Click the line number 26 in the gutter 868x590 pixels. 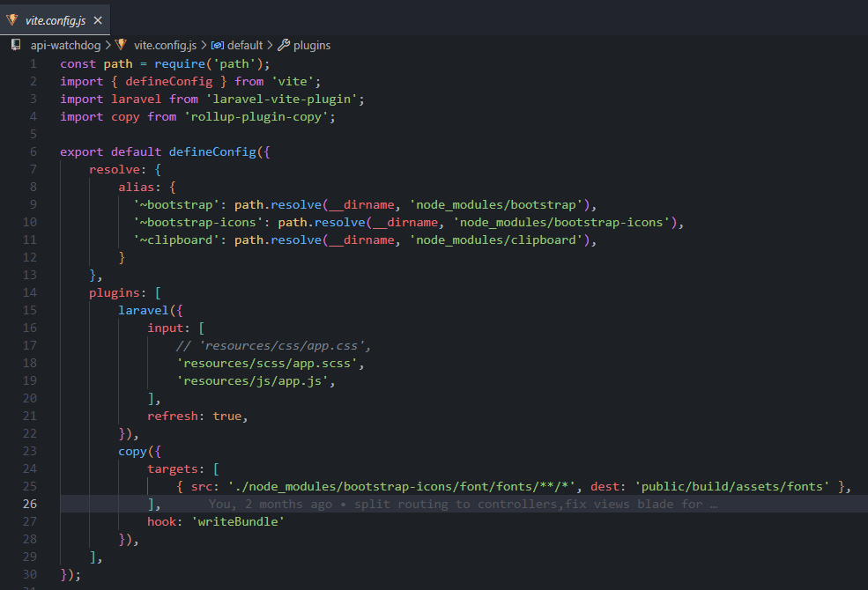[x=30, y=504]
